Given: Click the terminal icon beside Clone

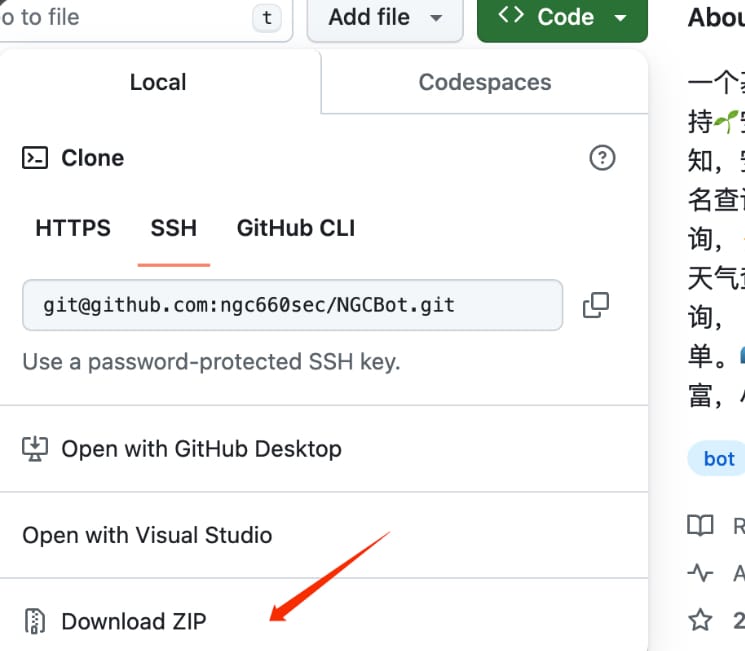Looking at the screenshot, I should point(35,158).
